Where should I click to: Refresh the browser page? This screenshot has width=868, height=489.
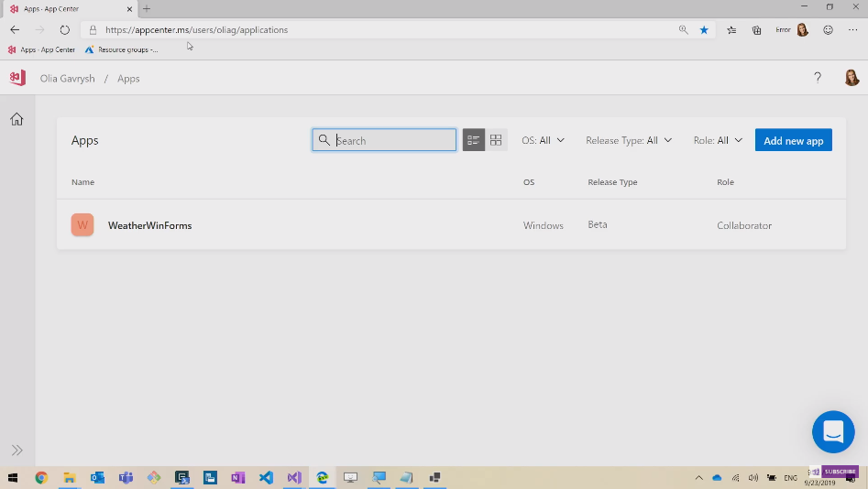tap(64, 29)
